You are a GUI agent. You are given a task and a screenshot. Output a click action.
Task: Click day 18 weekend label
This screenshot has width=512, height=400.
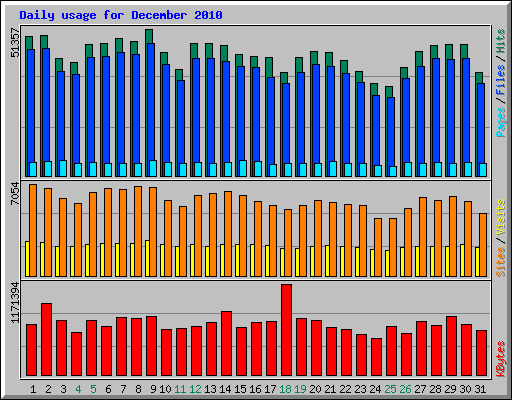(285, 389)
